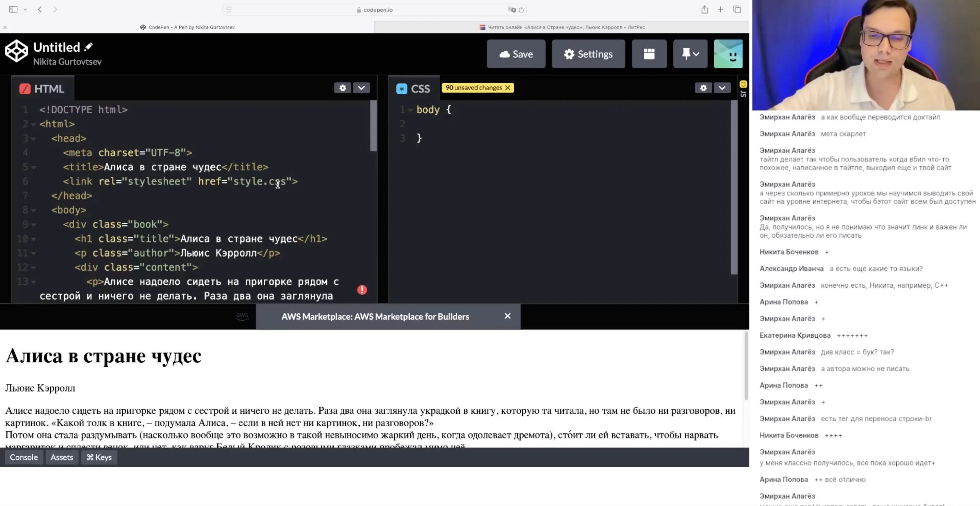Open the Assets panel
Screen dimensions: 980x506
(x=62, y=457)
